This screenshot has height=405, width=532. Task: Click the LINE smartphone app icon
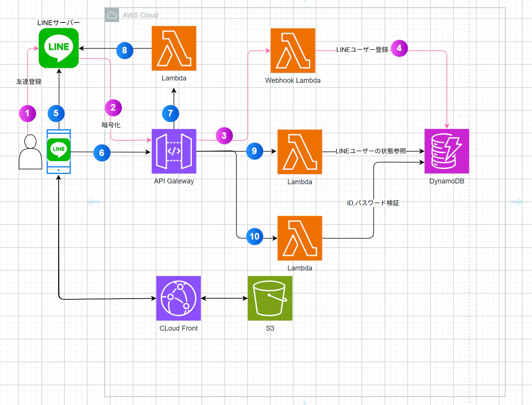click(59, 151)
